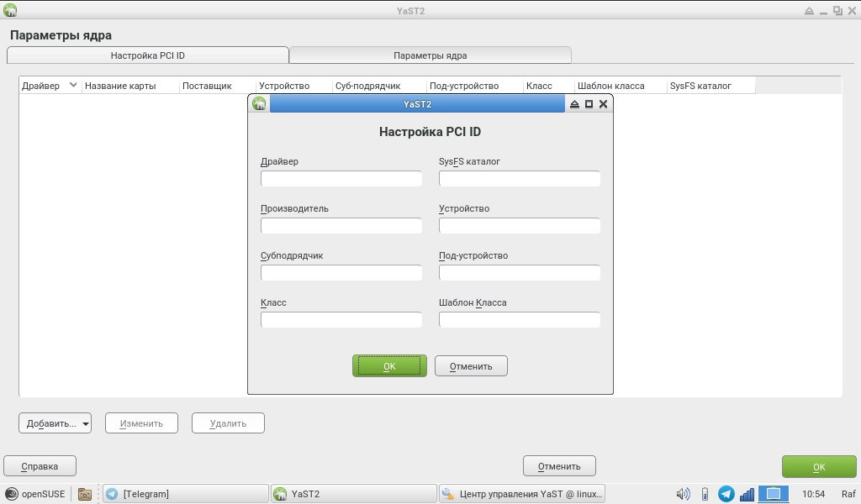Click the Устройство column header
Viewport: 861px width, 504px height.
point(294,86)
